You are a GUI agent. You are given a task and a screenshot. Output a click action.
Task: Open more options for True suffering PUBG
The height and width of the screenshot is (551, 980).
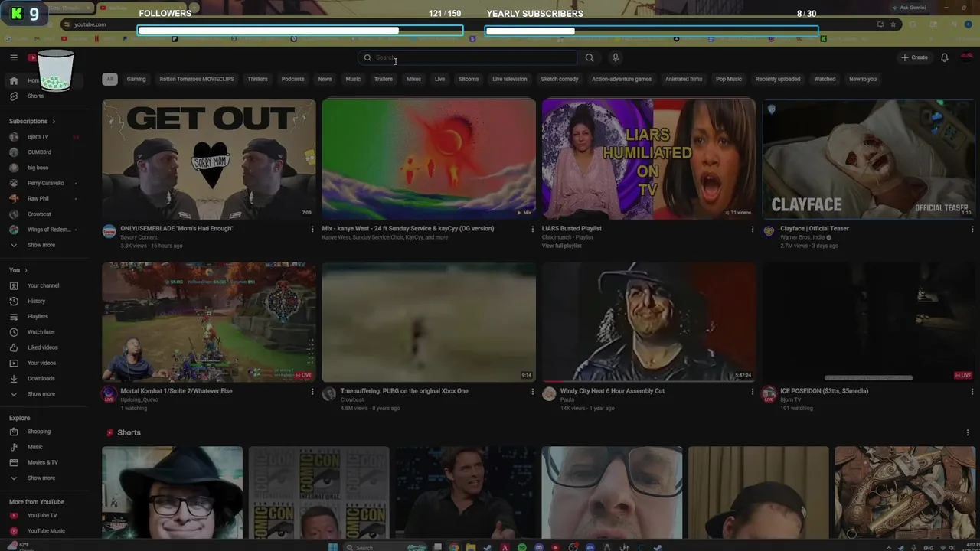point(532,391)
